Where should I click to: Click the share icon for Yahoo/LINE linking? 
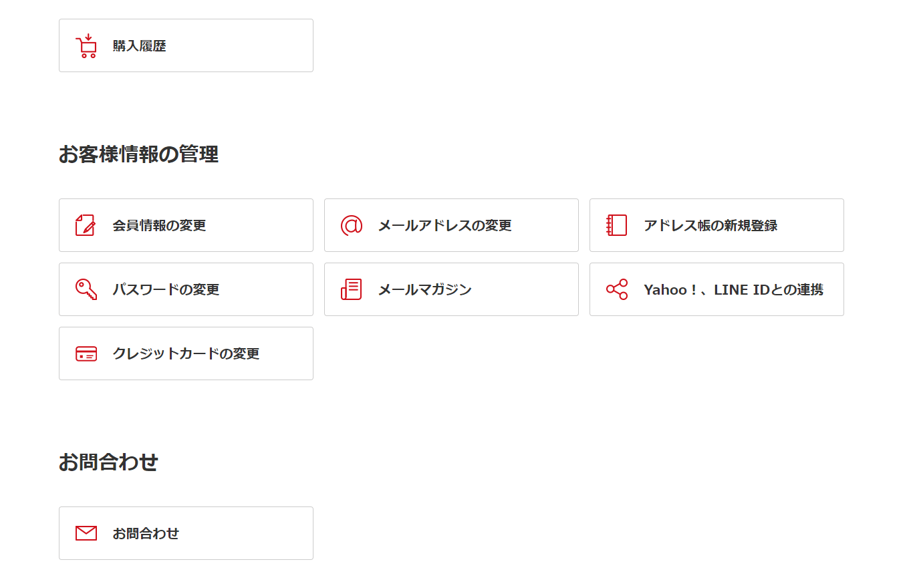[x=616, y=289]
